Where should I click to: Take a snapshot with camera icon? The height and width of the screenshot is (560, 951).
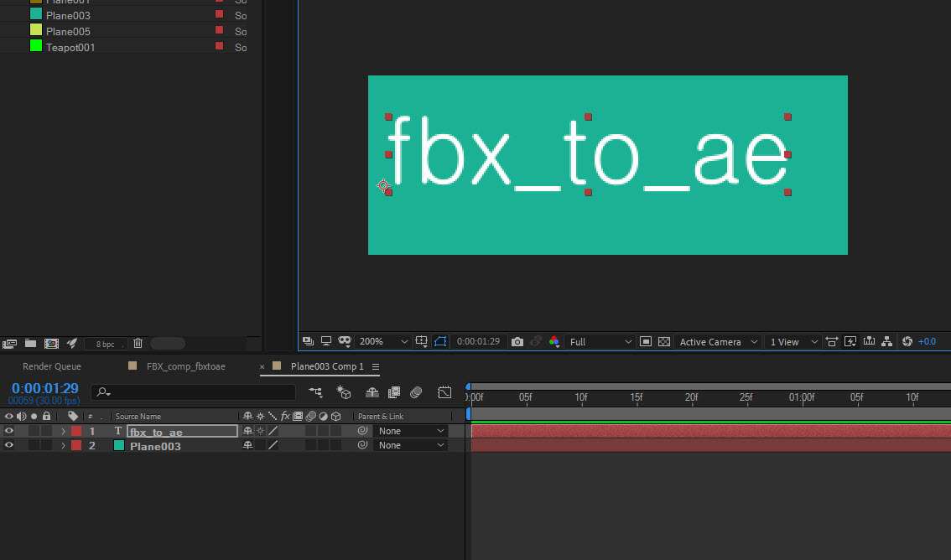[x=517, y=342]
